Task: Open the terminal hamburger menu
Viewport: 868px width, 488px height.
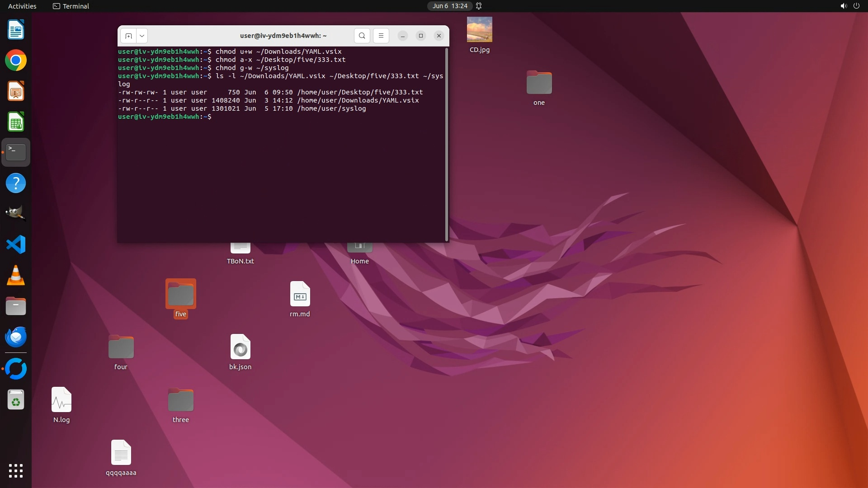Action: click(381, 36)
